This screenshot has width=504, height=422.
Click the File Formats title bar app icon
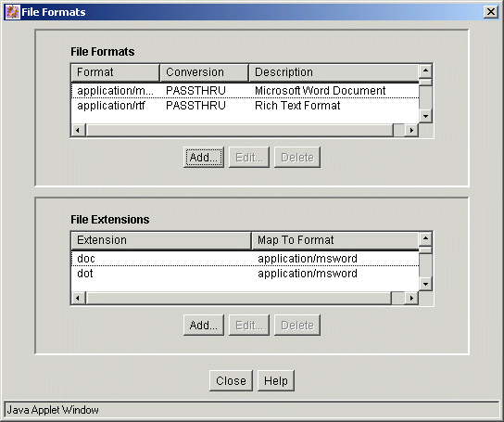coord(13,12)
